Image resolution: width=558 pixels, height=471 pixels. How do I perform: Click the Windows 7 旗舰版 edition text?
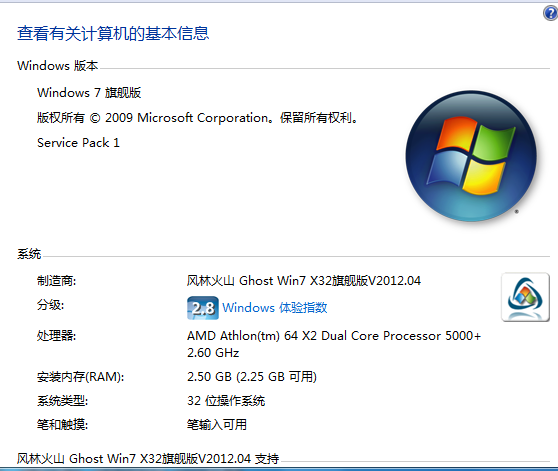click(89, 93)
